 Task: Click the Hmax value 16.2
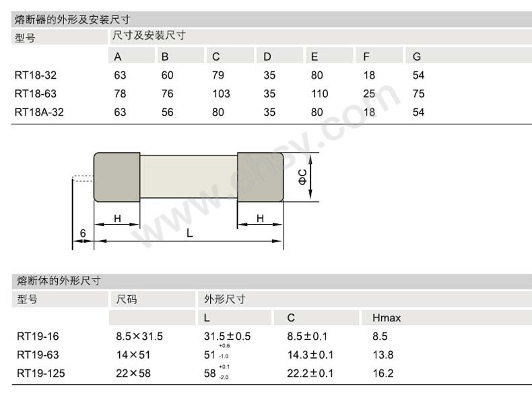[x=383, y=373]
